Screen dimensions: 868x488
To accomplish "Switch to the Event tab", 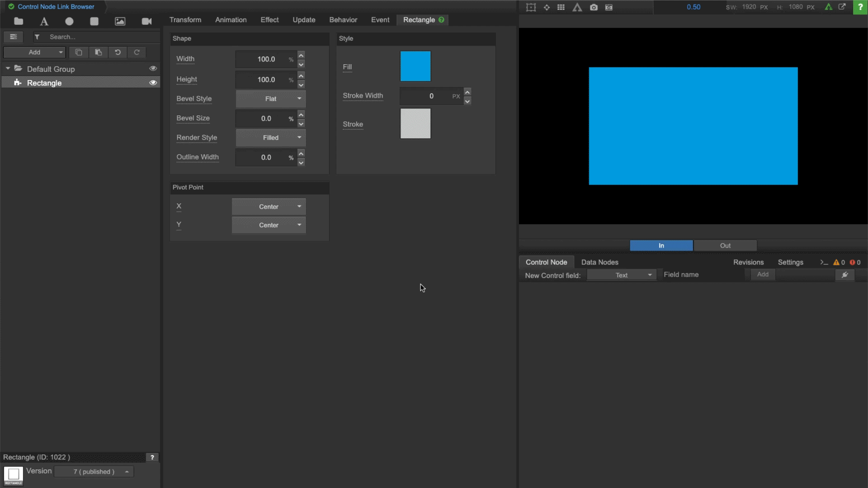I will (380, 20).
